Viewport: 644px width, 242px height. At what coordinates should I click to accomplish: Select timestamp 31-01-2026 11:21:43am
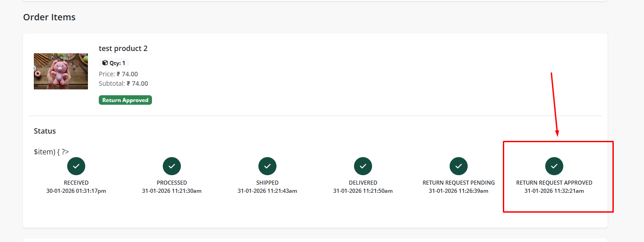pos(267,191)
